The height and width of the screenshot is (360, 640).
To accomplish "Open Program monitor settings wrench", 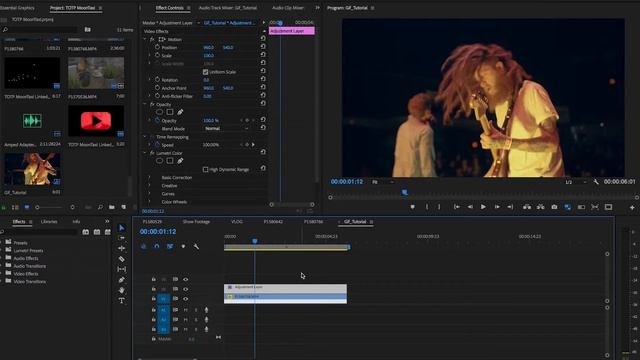I will coord(596,182).
